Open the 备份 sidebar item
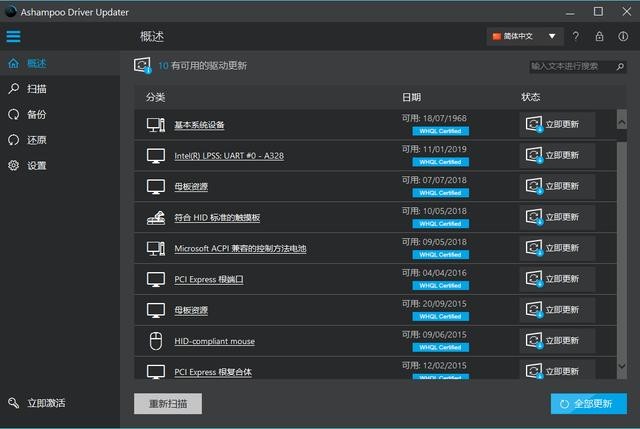Image resolution: width=640 pixels, height=429 pixels. coord(60,114)
